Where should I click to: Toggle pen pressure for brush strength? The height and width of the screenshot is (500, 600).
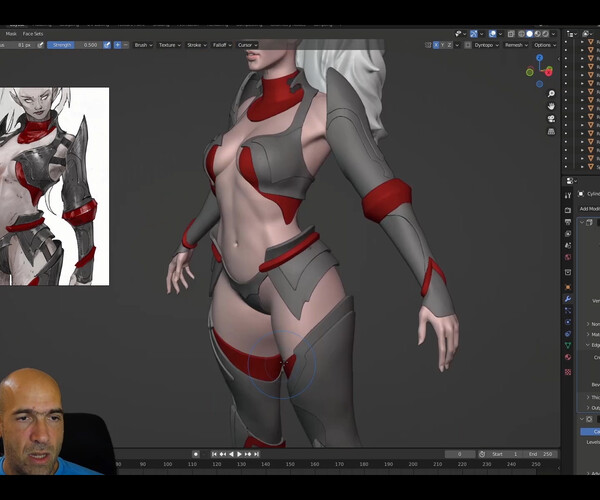(x=107, y=45)
